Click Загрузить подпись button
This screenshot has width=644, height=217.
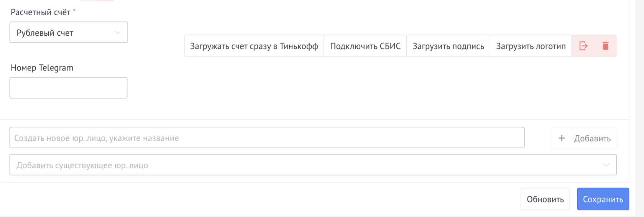pos(448,46)
